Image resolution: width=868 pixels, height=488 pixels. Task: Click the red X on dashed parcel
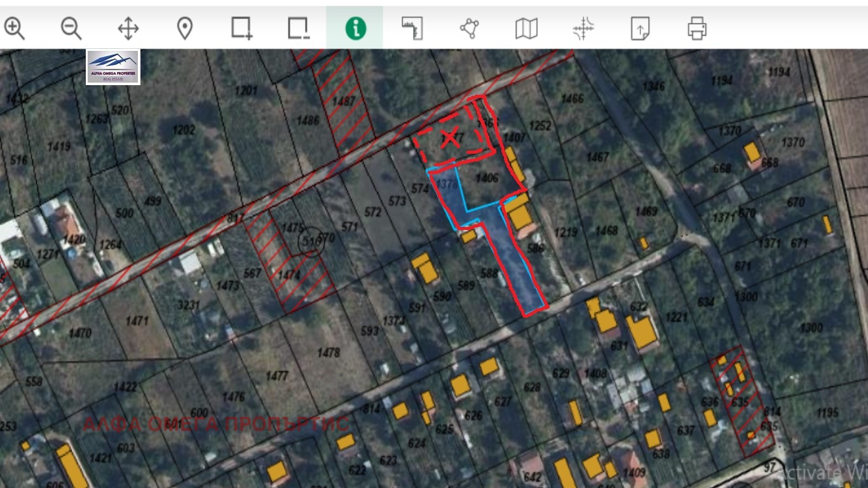click(450, 137)
